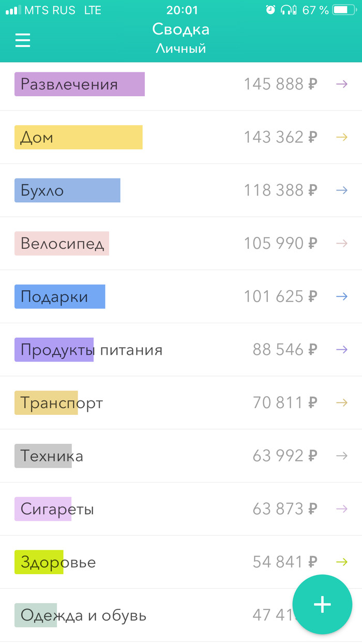Expand Транспорт using its arrow
362x644 pixels.
tap(341, 402)
